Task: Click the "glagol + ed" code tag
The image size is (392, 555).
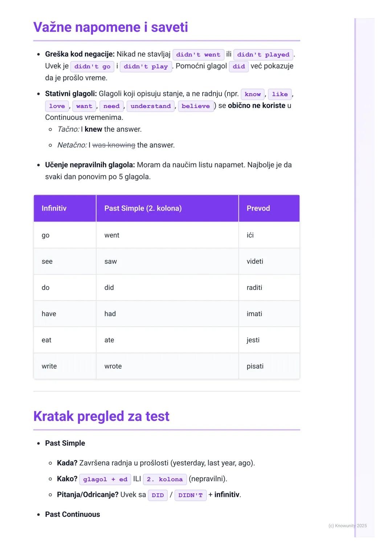Action: [x=105, y=479]
